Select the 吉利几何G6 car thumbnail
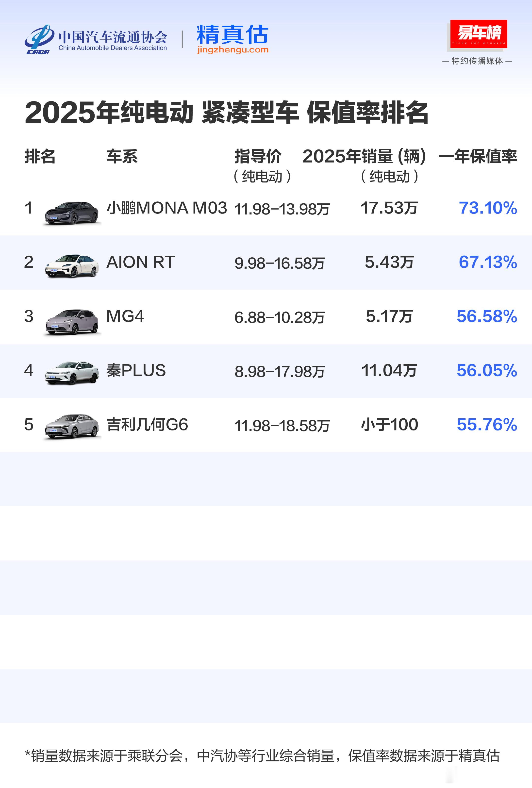This screenshot has width=532, height=788. (x=72, y=427)
